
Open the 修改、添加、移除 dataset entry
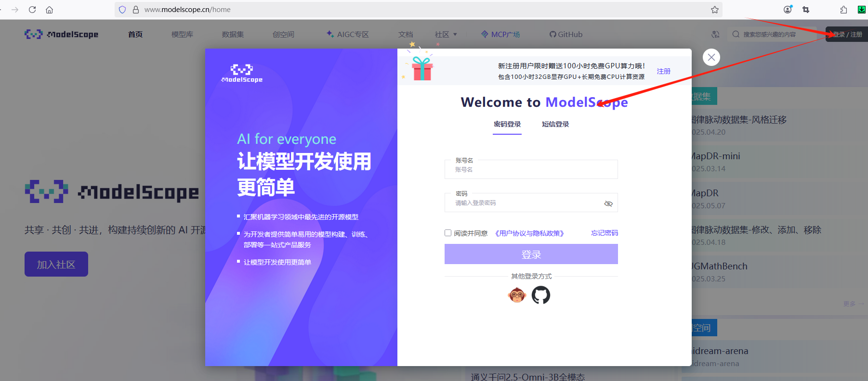(x=756, y=230)
